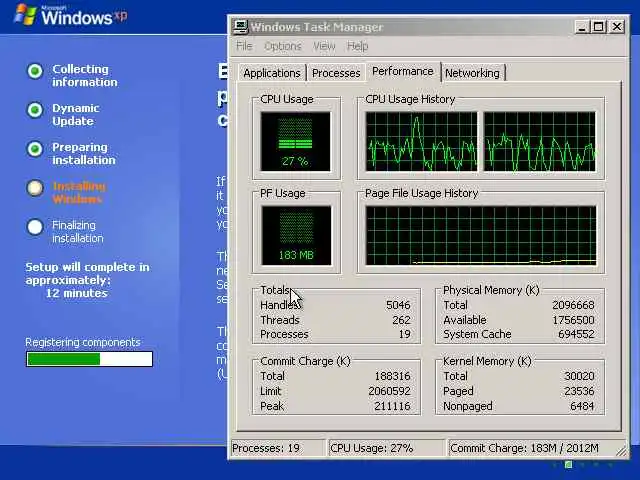Click the 'Installing Windows' step text

click(79, 193)
